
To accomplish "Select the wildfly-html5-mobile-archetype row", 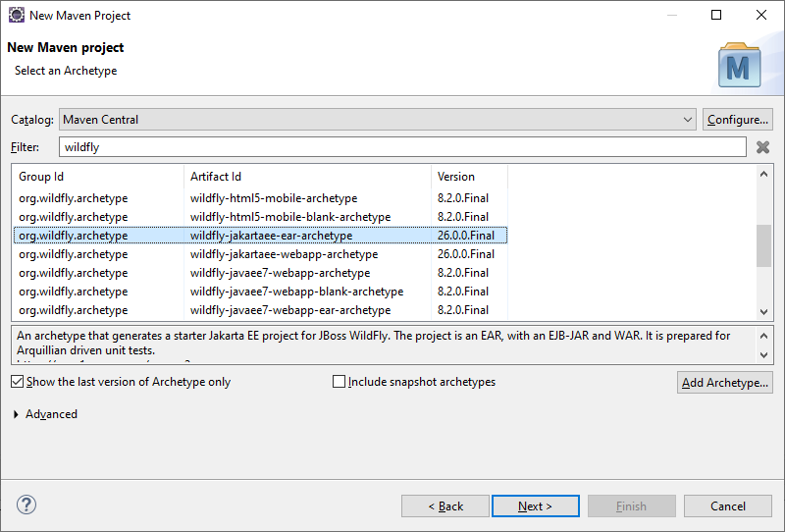I will 260,198.
